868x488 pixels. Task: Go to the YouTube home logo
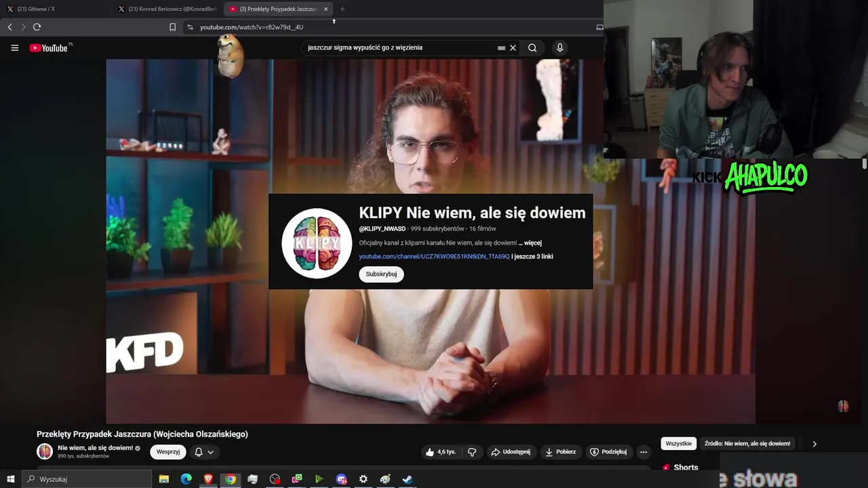point(49,48)
